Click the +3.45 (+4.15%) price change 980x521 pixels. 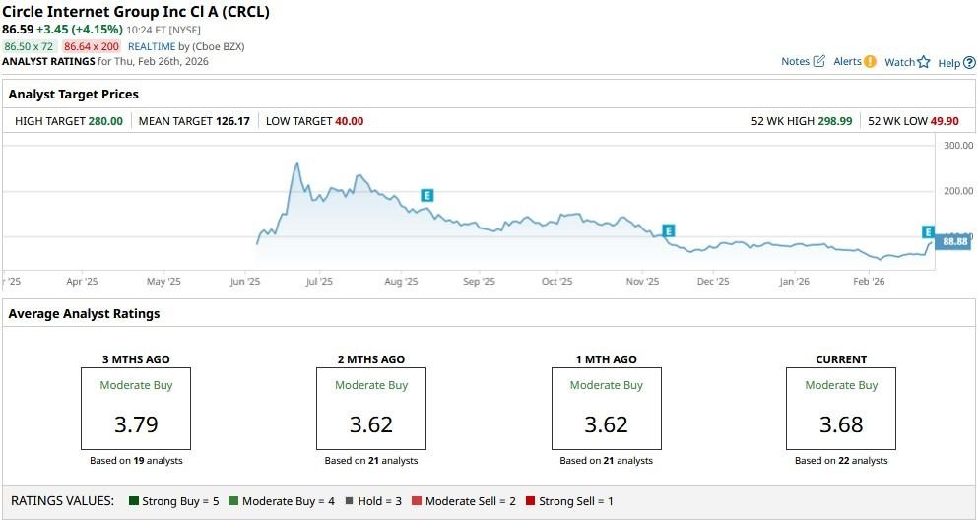[80, 30]
